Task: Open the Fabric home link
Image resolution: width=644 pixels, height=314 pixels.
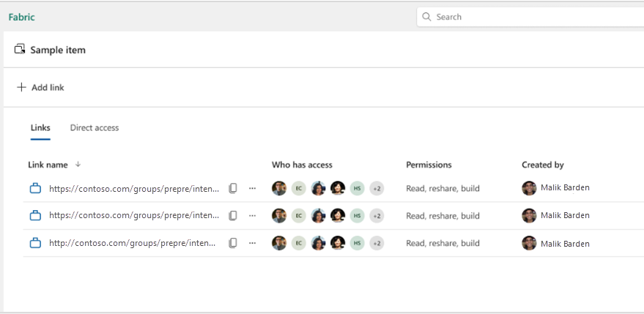Action: click(x=21, y=17)
